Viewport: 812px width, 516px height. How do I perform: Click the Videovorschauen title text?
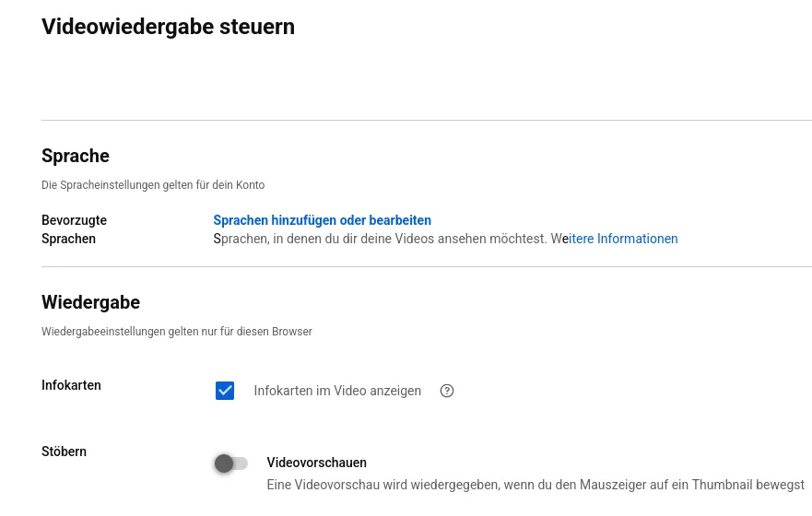[316, 463]
